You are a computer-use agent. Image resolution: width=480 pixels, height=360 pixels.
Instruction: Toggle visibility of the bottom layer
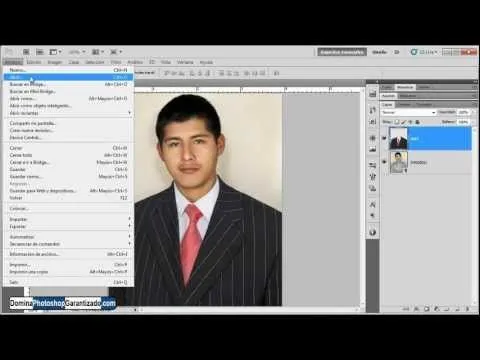pos(384,162)
